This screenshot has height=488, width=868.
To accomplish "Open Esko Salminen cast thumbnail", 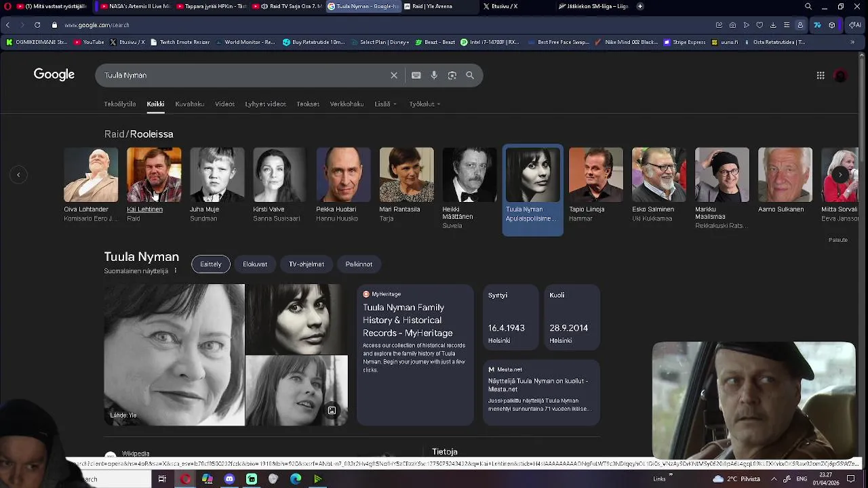I will (x=658, y=175).
